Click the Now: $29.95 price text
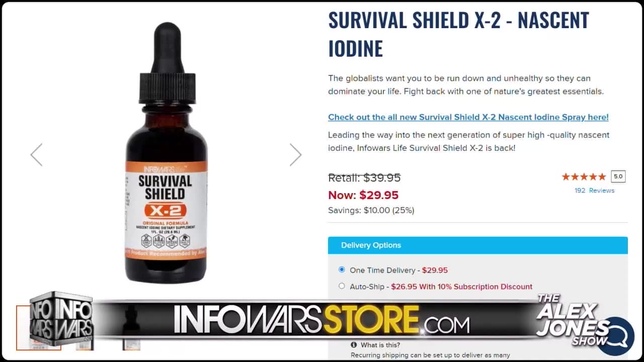Image resolution: width=644 pixels, height=362 pixels. click(x=363, y=195)
